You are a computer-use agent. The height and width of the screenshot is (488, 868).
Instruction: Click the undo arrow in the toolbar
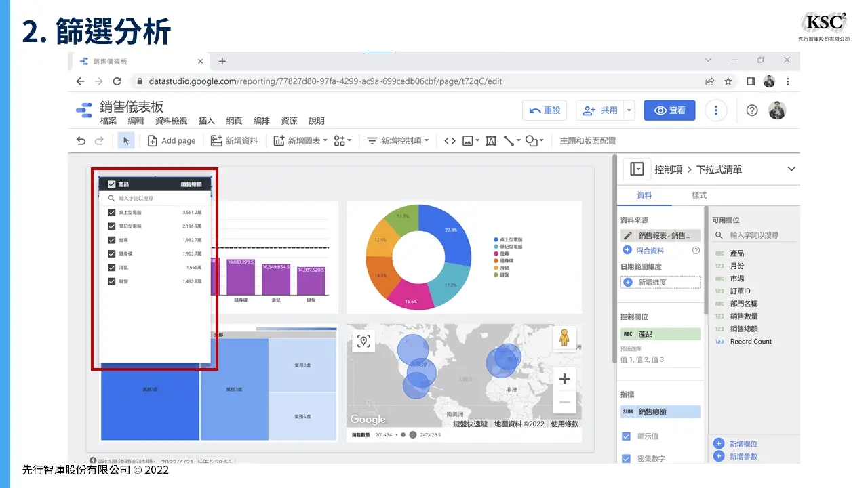81,141
